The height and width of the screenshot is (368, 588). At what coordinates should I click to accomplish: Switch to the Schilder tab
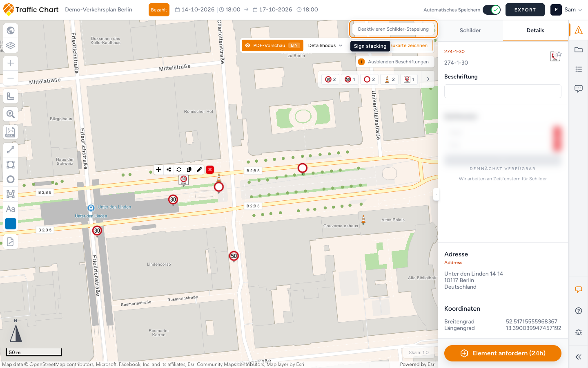470,31
